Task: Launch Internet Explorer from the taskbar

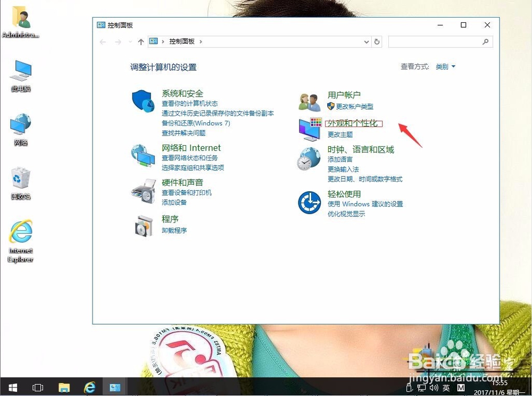Action: coord(89,387)
